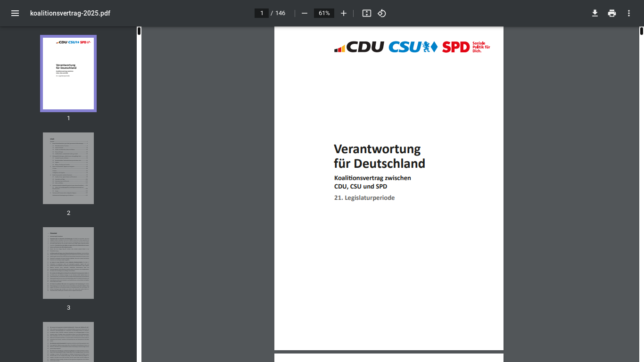The height and width of the screenshot is (362, 644).
Task: Click the text 'CDU, CSU und SPD'
Action: coord(361,187)
